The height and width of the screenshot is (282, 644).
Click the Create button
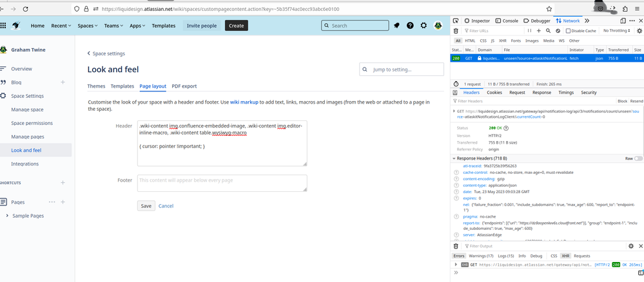pos(236,26)
